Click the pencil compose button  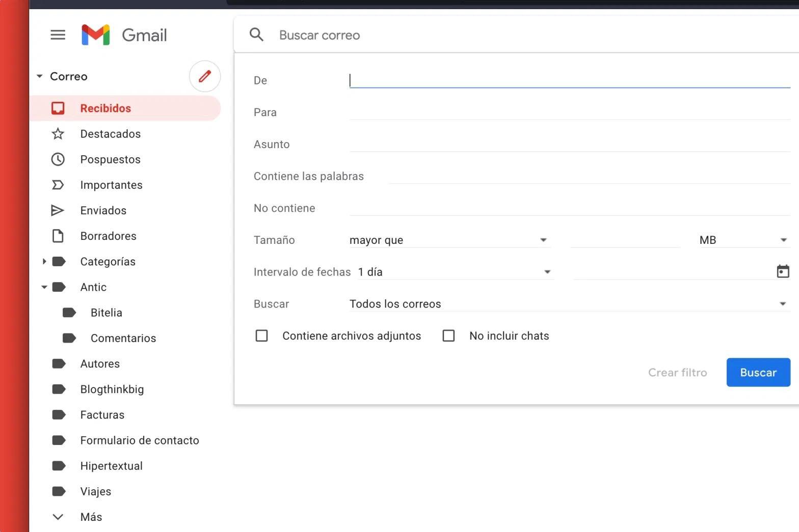205,76
